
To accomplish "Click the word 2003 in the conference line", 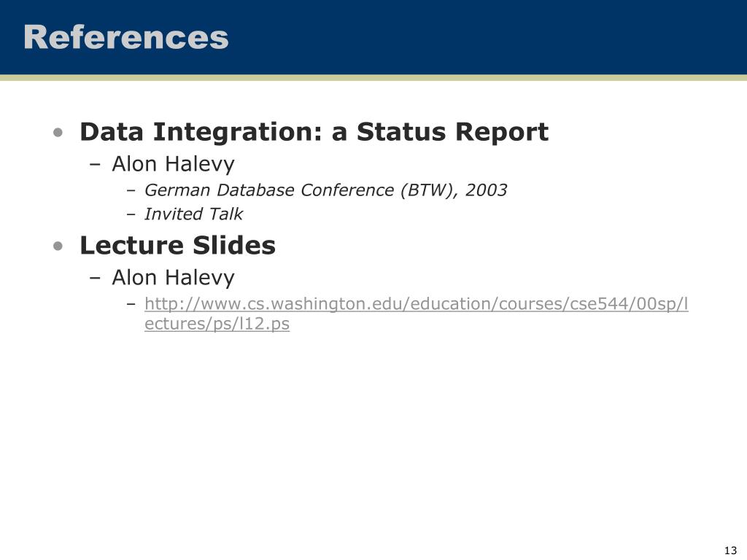I will 486,190.
